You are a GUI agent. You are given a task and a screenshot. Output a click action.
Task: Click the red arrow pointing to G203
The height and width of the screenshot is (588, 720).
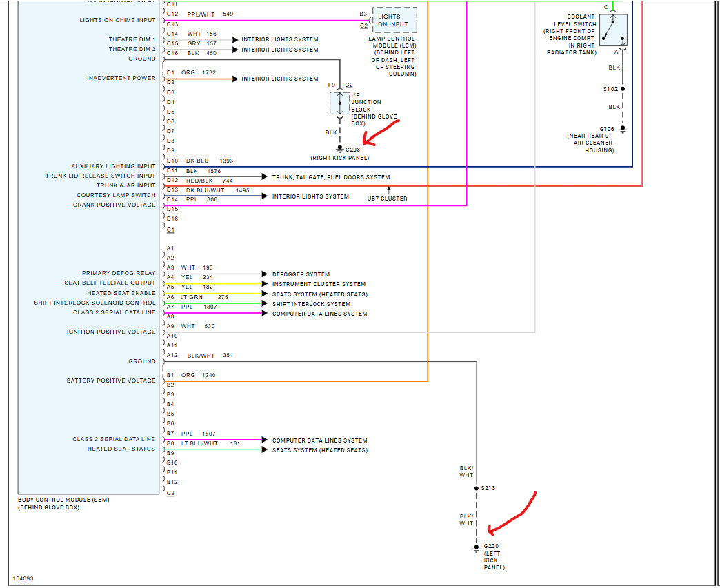(381, 132)
